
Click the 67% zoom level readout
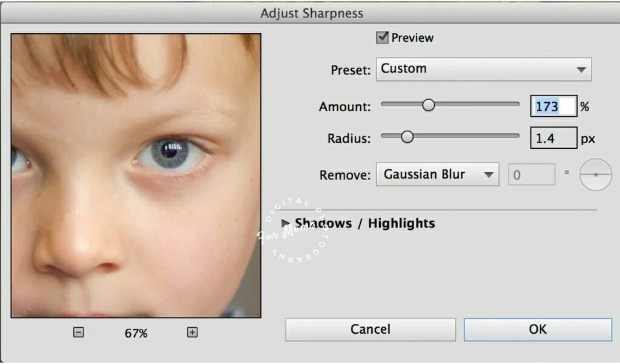136,333
